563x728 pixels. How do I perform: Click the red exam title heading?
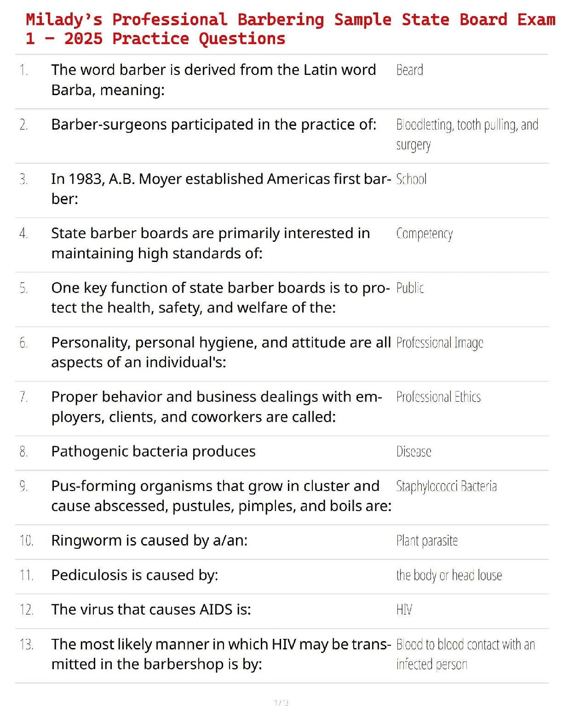click(x=291, y=29)
